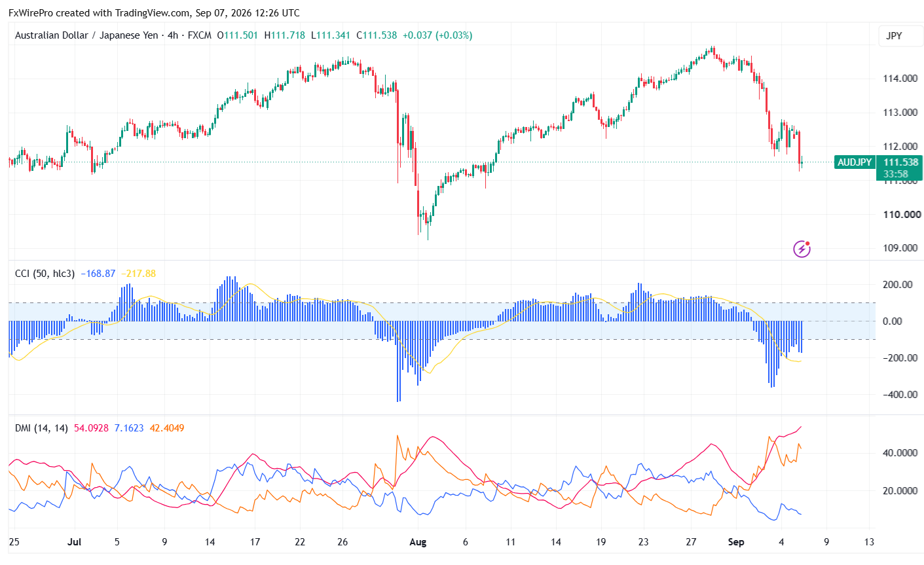Click DMI blue value 7.1623

coord(129,428)
